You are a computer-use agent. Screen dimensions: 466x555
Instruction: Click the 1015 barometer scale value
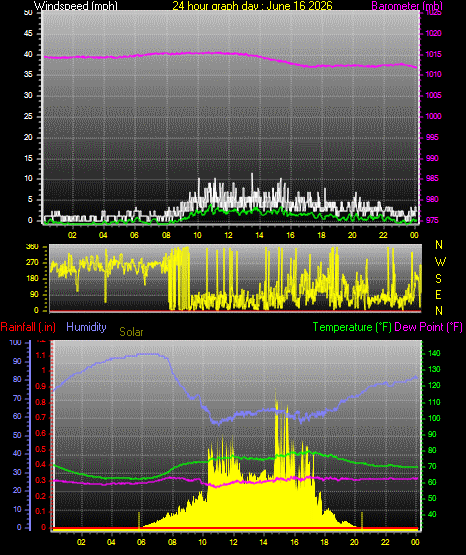pos(433,55)
